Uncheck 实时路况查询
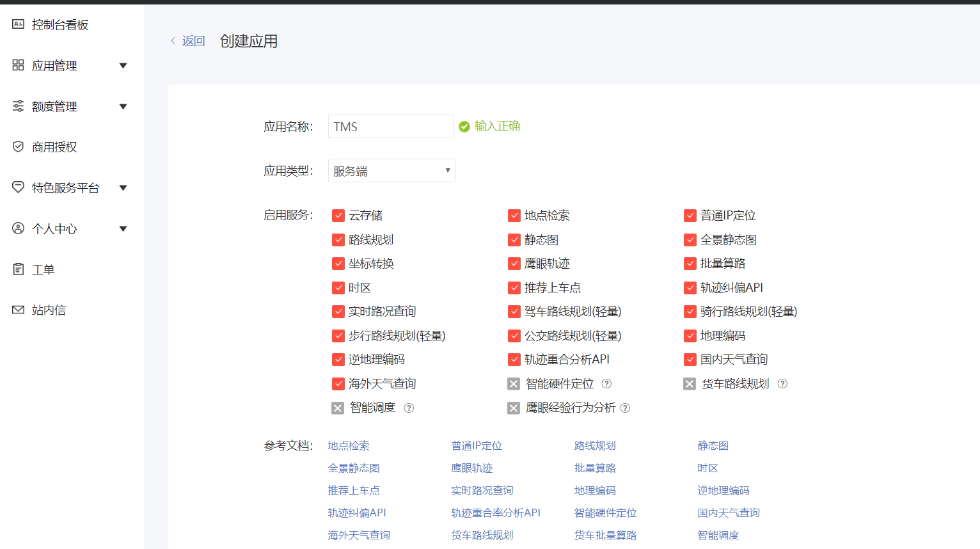The image size is (980, 549). pyautogui.click(x=338, y=312)
